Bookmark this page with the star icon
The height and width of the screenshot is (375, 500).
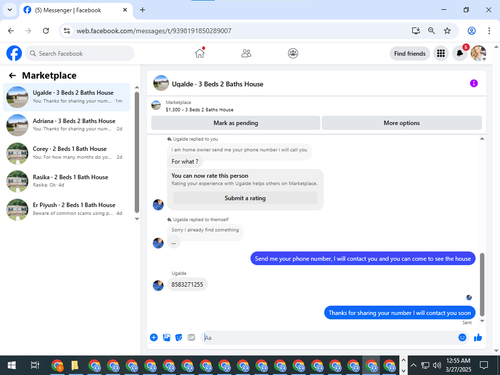[x=447, y=31]
